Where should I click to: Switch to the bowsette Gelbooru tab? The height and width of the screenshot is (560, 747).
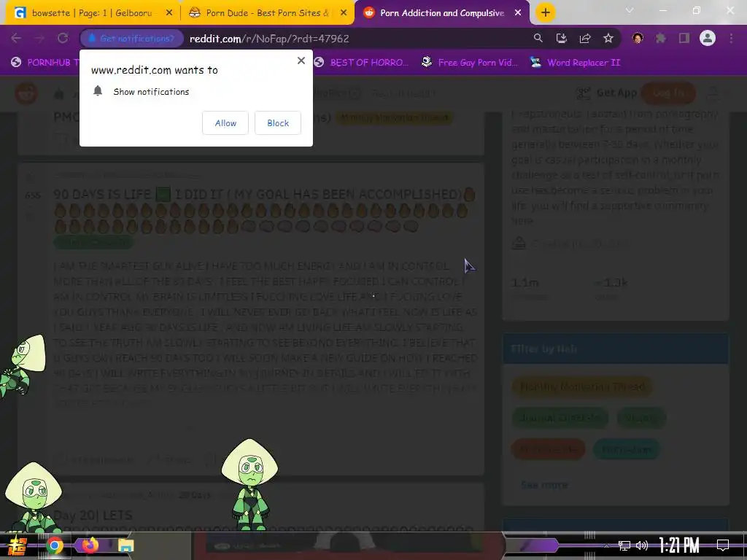click(x=93, y=13)
